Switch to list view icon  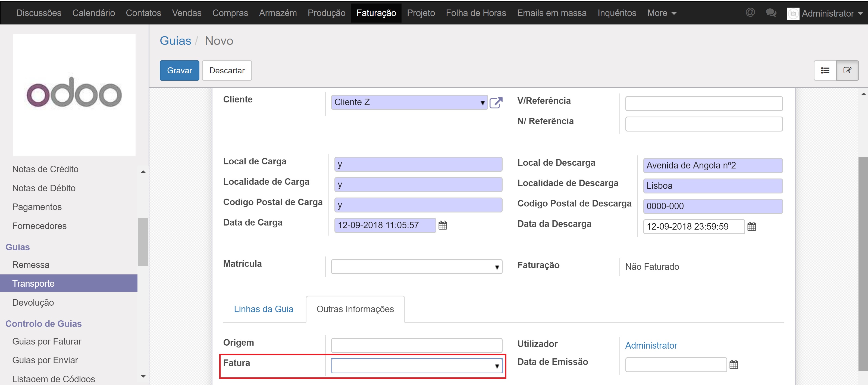pyautogui.click(x=825, y=70)
